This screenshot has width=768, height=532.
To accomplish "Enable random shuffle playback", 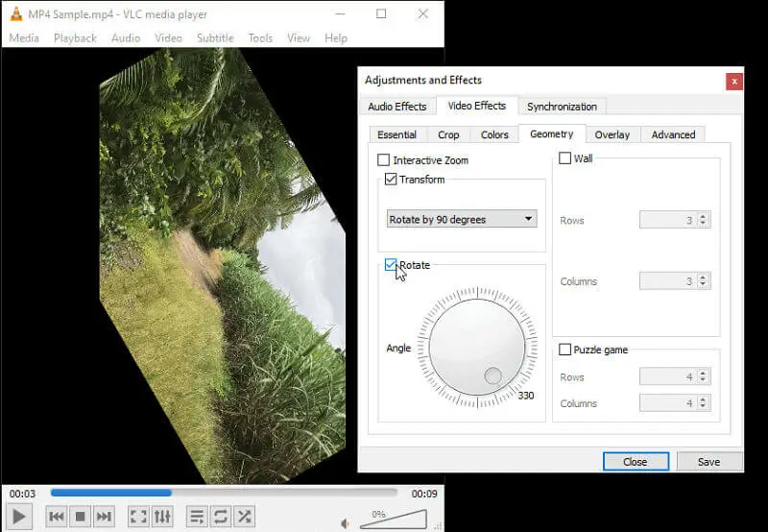I will (x=245, y=517).
